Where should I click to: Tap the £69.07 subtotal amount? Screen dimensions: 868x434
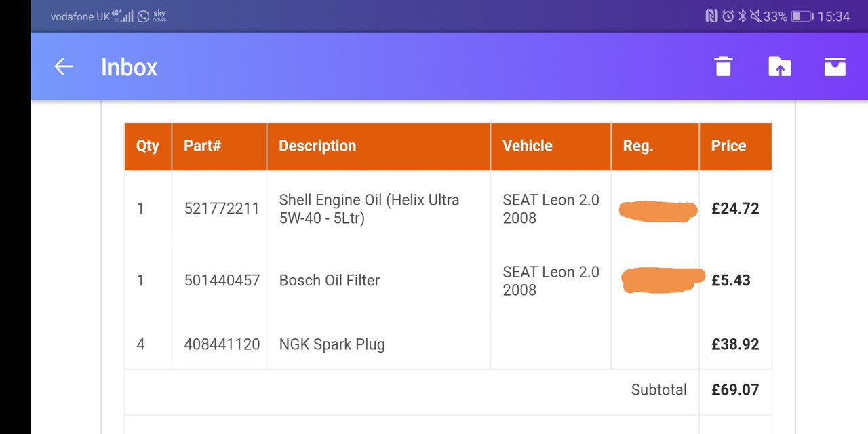[735, 390]
